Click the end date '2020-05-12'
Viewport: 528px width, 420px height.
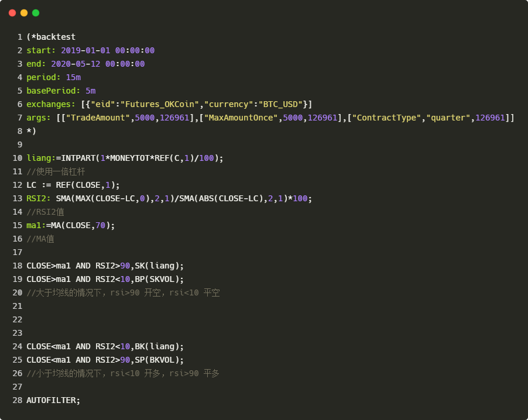pos(76,64)
